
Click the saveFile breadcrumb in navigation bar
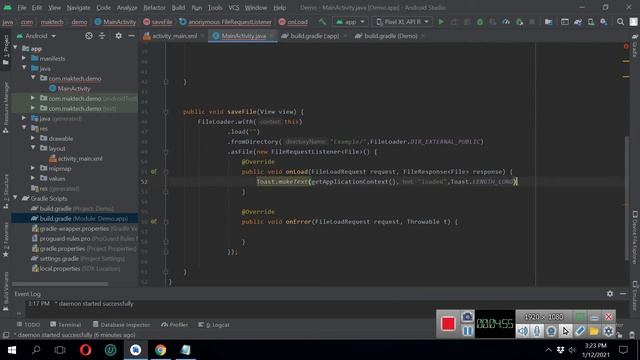(158, 22)
